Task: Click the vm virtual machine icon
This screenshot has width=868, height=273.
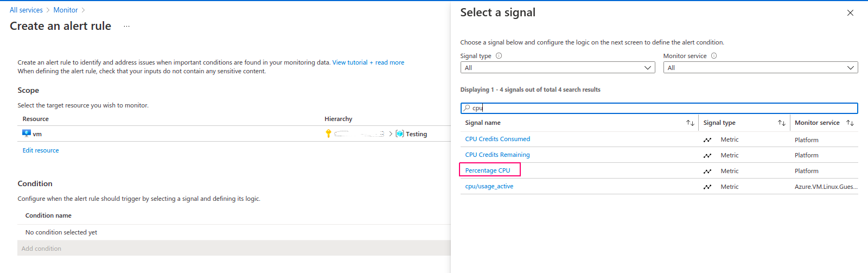Action: [27, 134]
